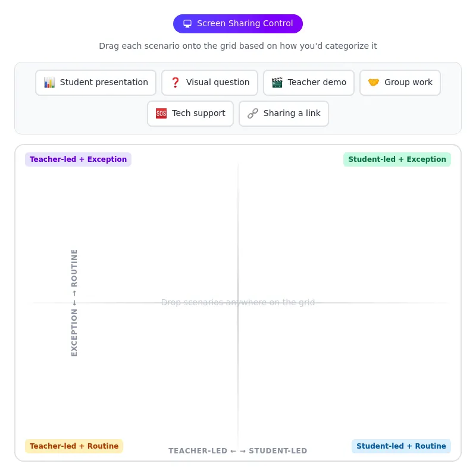The height and width of the screenshot is (476, 476).
Task: Click the Student-led + Routine quadrant label
Action: click(401, 446)
